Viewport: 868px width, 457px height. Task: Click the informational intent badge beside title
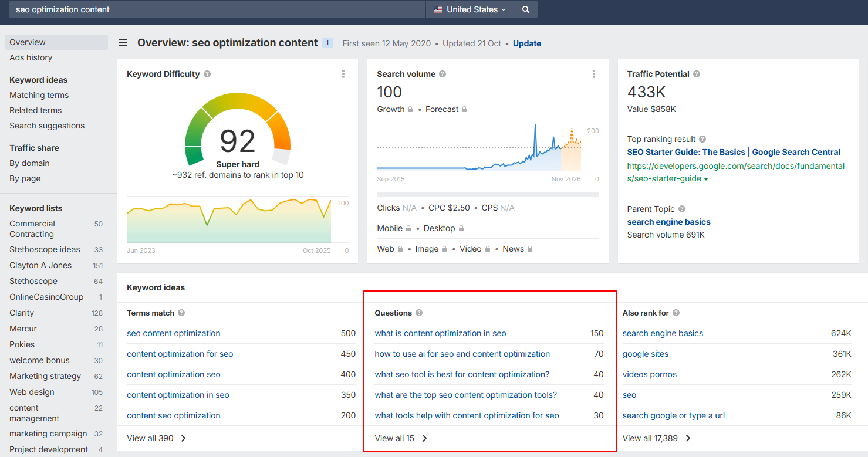(327, 42)
